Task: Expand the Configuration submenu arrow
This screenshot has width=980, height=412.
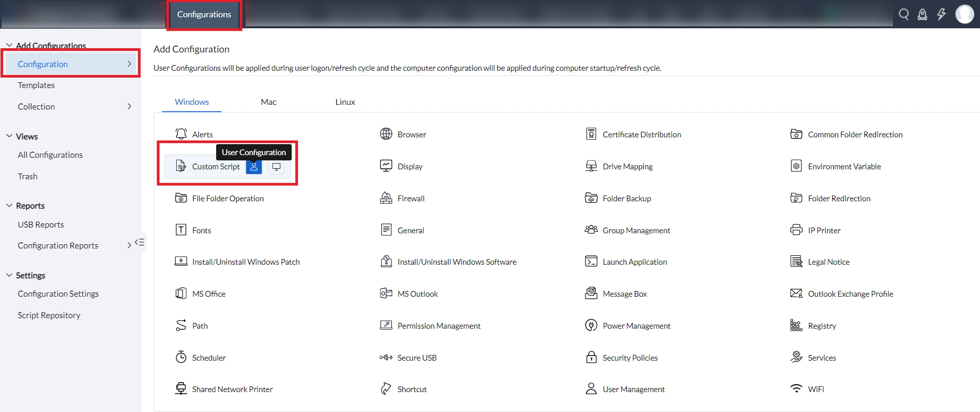Action: [129, 64]
